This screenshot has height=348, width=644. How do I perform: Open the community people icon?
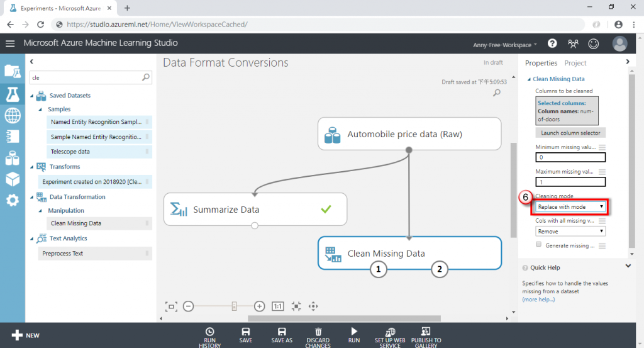click(573, 43)
